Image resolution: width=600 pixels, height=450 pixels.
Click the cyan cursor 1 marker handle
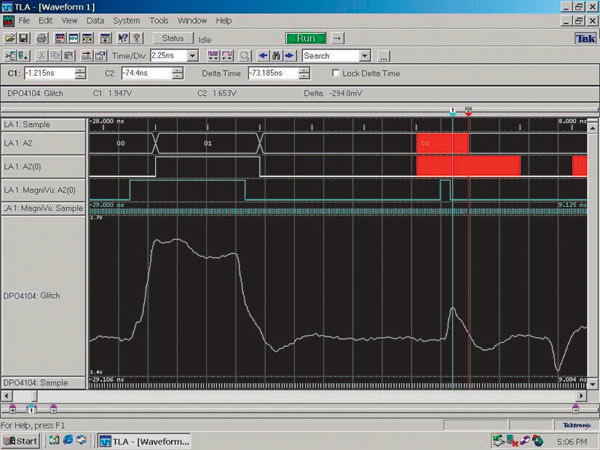[x=453, y=111]
